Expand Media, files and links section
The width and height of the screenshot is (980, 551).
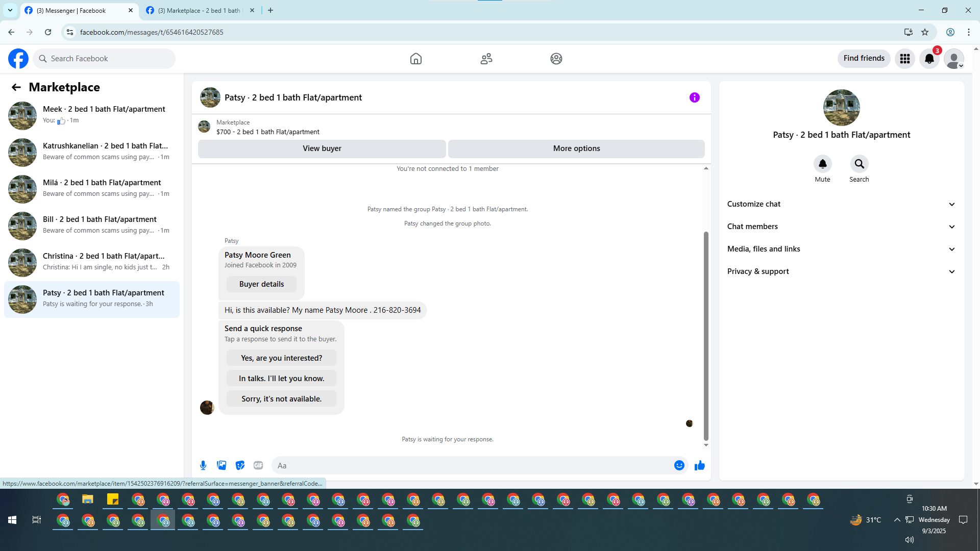point(841,249)
